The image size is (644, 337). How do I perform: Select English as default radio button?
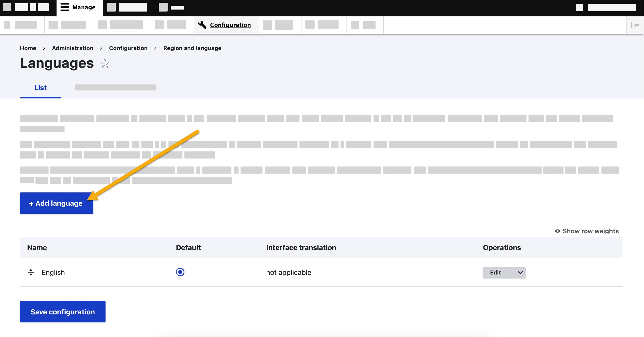click(180, 272)
